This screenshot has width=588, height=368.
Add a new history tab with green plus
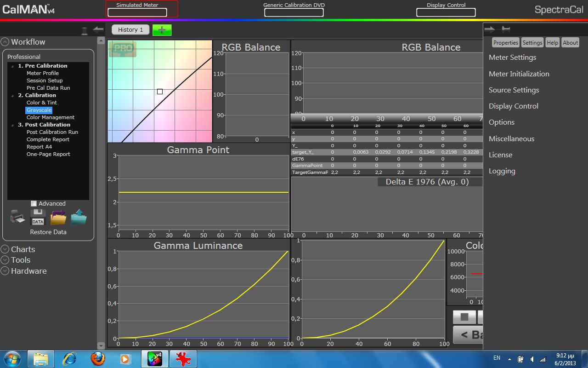(x=162, y=30)
